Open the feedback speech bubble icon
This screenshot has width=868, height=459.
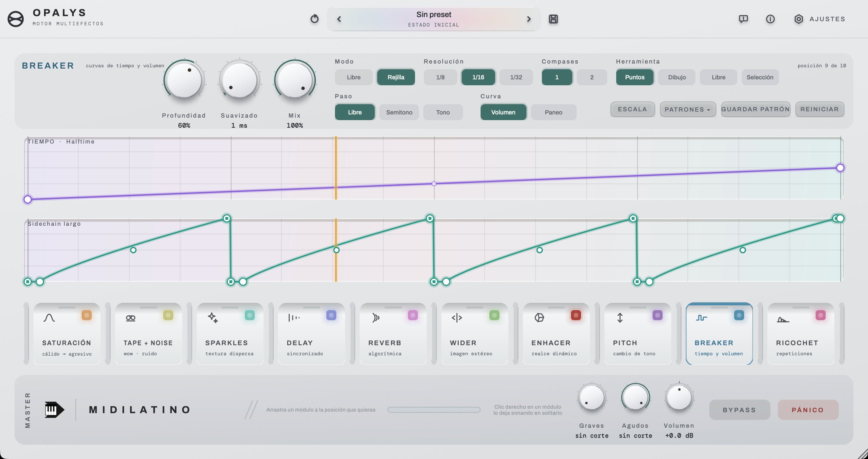click(x=743, y=19)
